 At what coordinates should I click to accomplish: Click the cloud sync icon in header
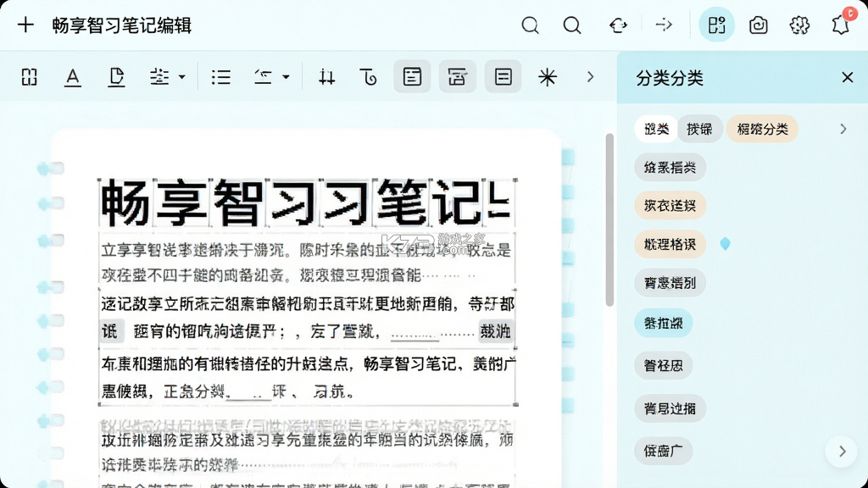618,25
